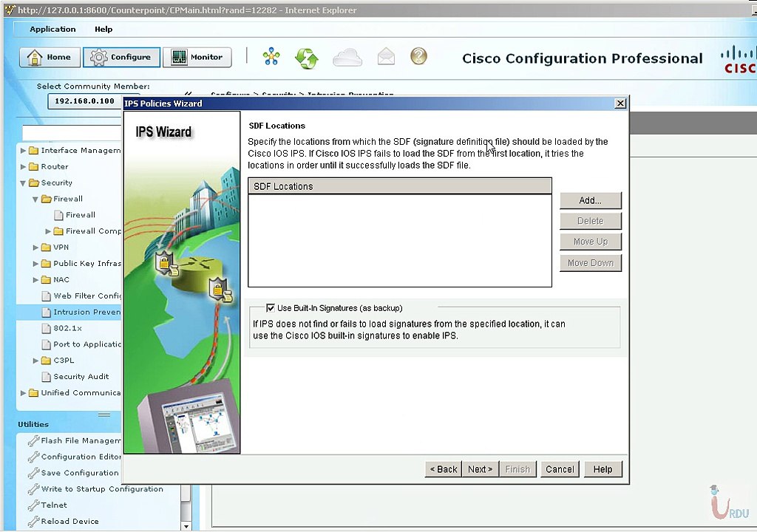
Task: Toggle Use Built-In Signatures checkbox
Action: point(271,308)
